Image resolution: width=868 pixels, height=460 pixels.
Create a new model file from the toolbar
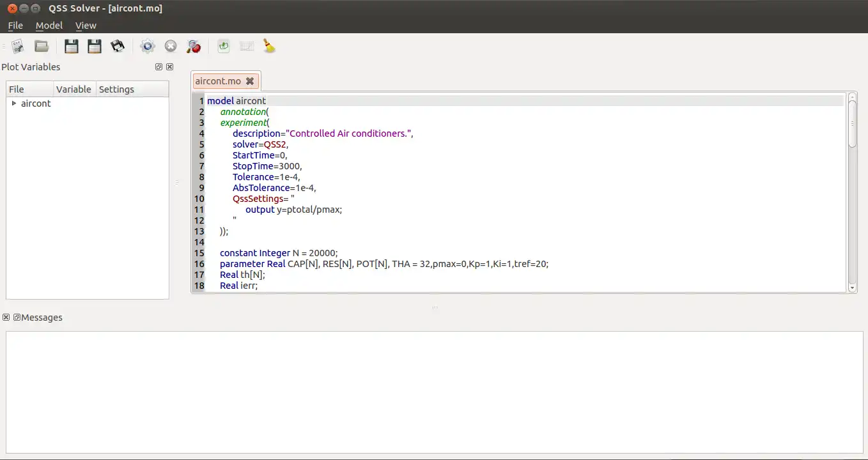pyautogui.click(x=18, y=46)
